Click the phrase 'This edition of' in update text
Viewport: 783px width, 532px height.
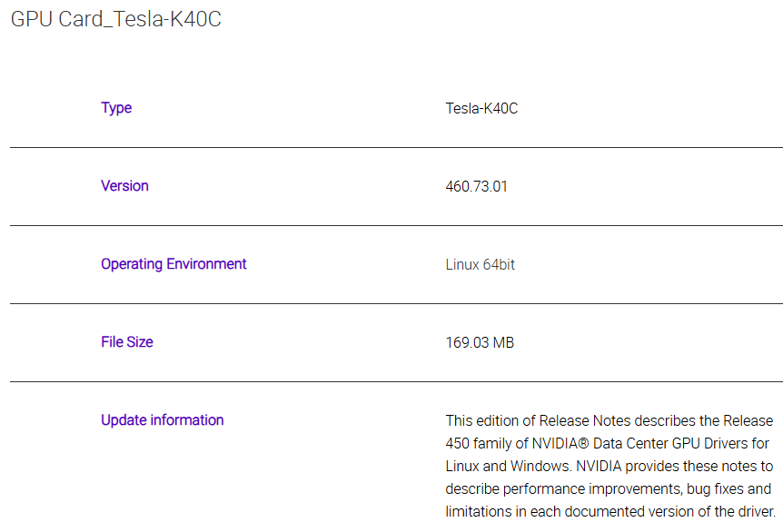click(x=491, y=421)
